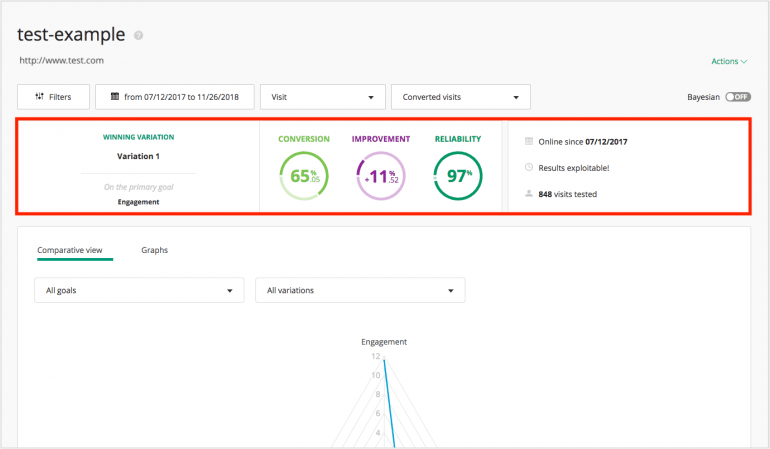Open the Converted visits dropdown
The height and width of the screenshot is (449, 770).
[460, 97]
